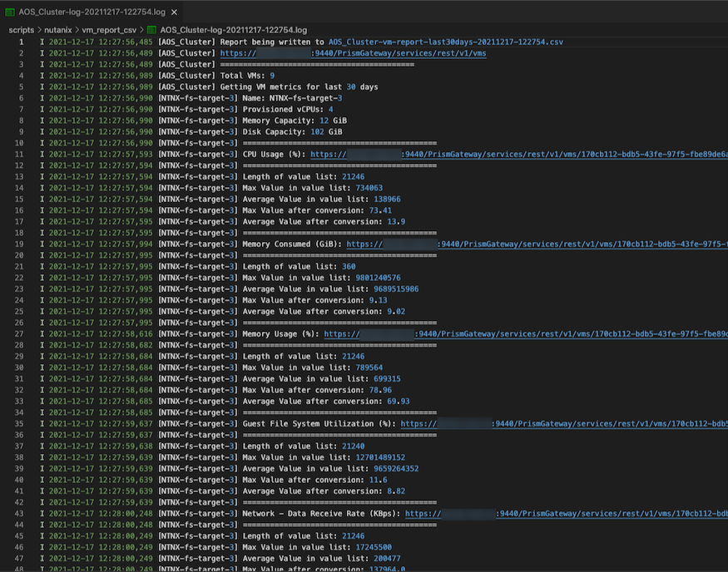Click 'Length of value list: 21240'
Viewport: 728px width, 572px height.
click(x=304, y=446)
